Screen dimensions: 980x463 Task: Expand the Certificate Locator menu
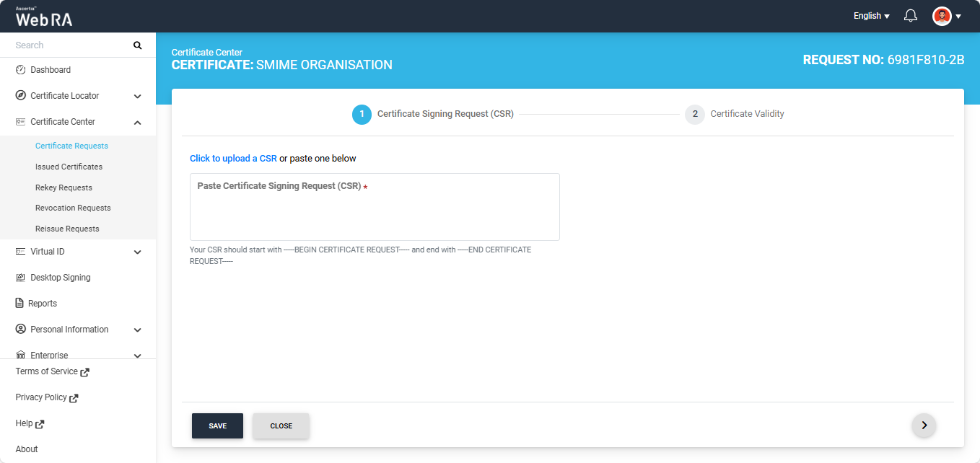click(137, 96)
